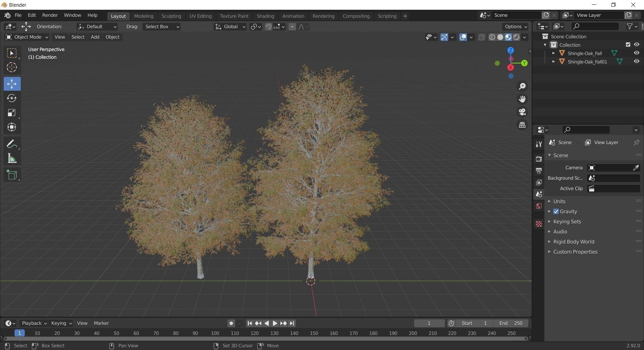Play the animation forward
The height and width of the screenshot is (350, 644).
(x=275, y=323)
